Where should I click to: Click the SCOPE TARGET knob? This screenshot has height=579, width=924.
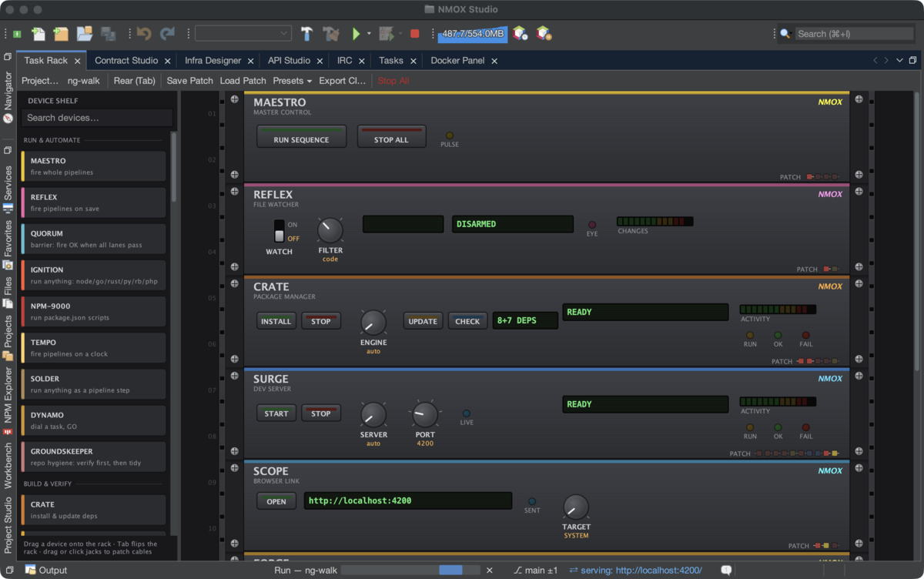pos(576,507)
